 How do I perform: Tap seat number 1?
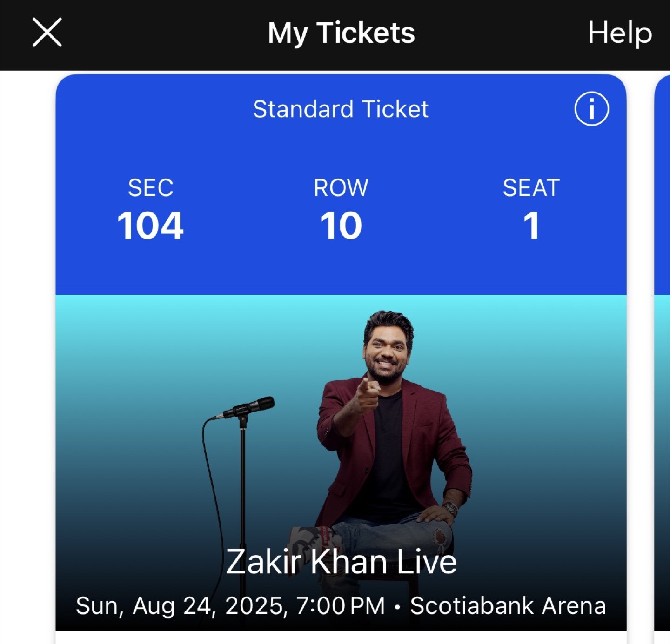[531, 226]
